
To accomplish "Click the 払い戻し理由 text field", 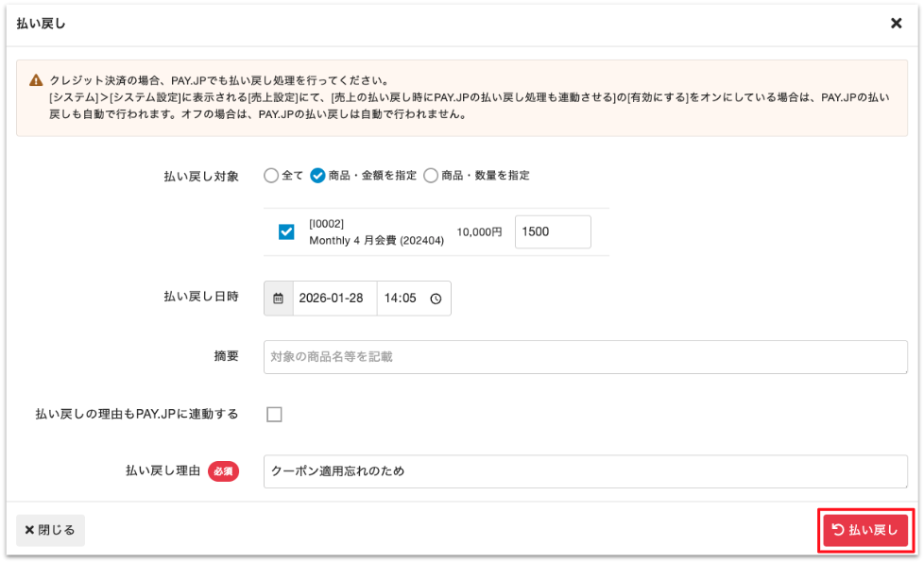I will click(x=585, y=470).
